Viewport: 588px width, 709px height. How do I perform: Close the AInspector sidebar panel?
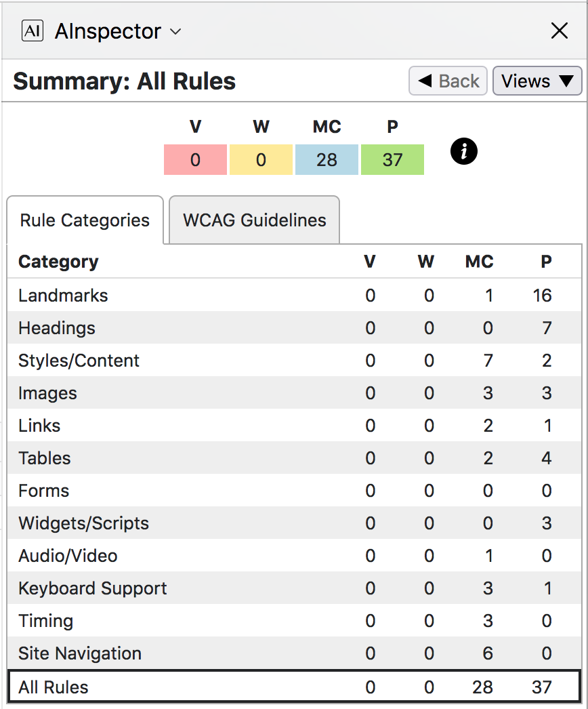tap(559, 31)
